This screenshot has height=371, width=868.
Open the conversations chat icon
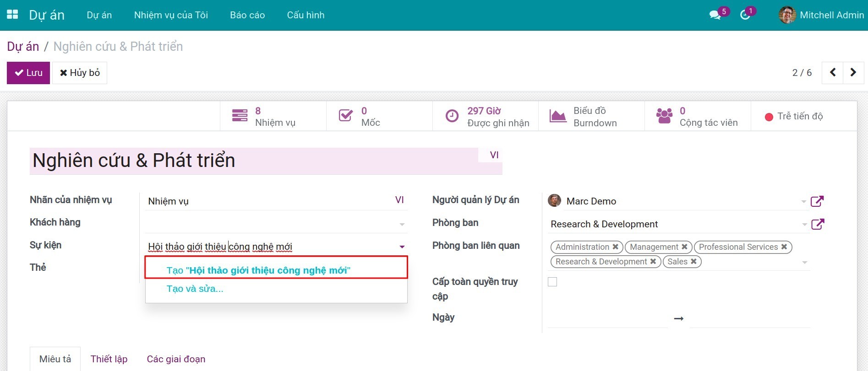click(715, 15)
